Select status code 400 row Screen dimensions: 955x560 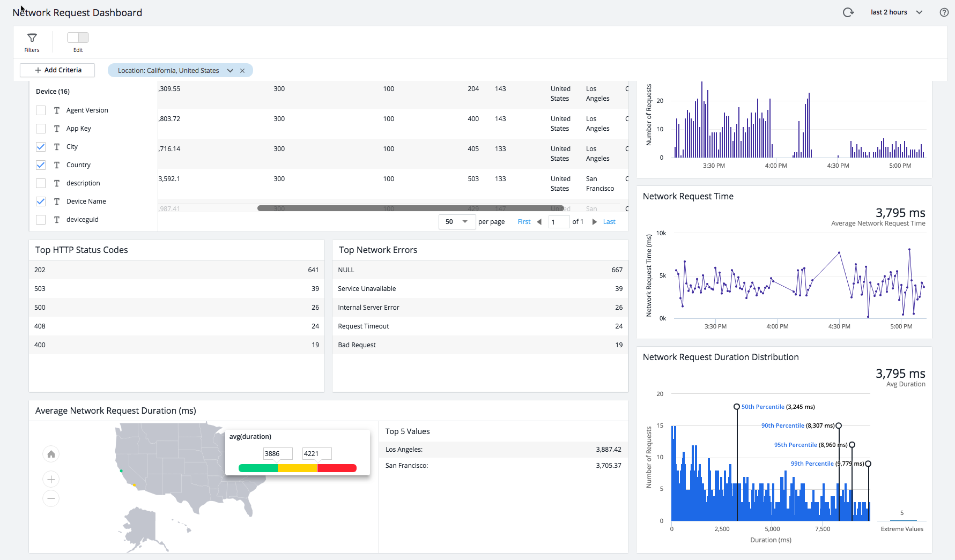click(176, 345)
